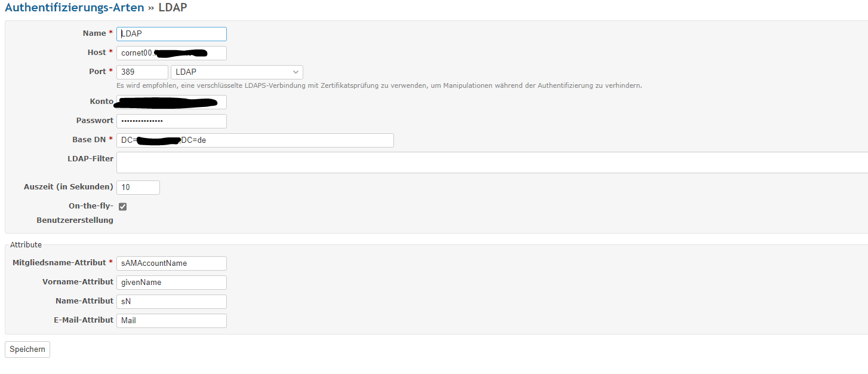
Task: Open the LDAP connection type dropdown
Action: (237, 72)
